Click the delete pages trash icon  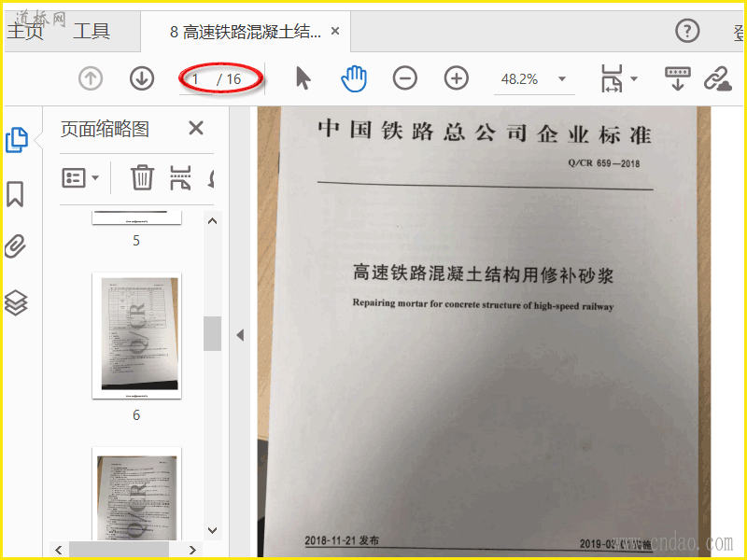point(142,177)
